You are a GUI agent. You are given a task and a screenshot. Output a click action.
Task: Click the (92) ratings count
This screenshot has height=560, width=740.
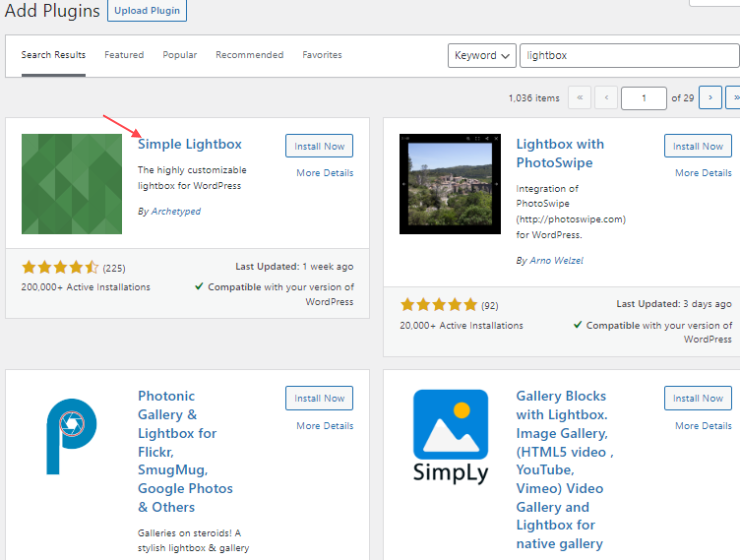tap(490, 306)
